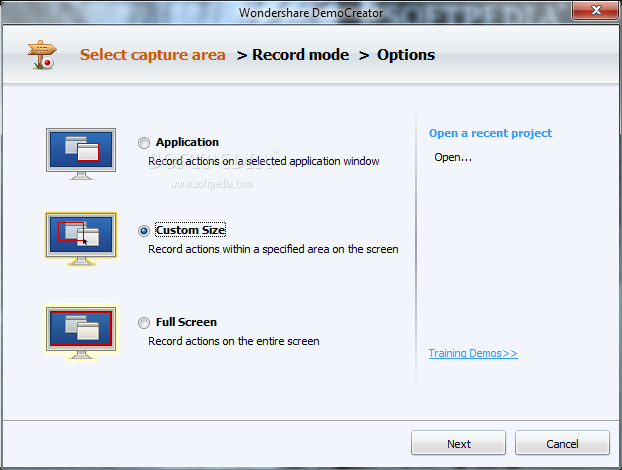Click the Application monitor icon

click(81, 153)
